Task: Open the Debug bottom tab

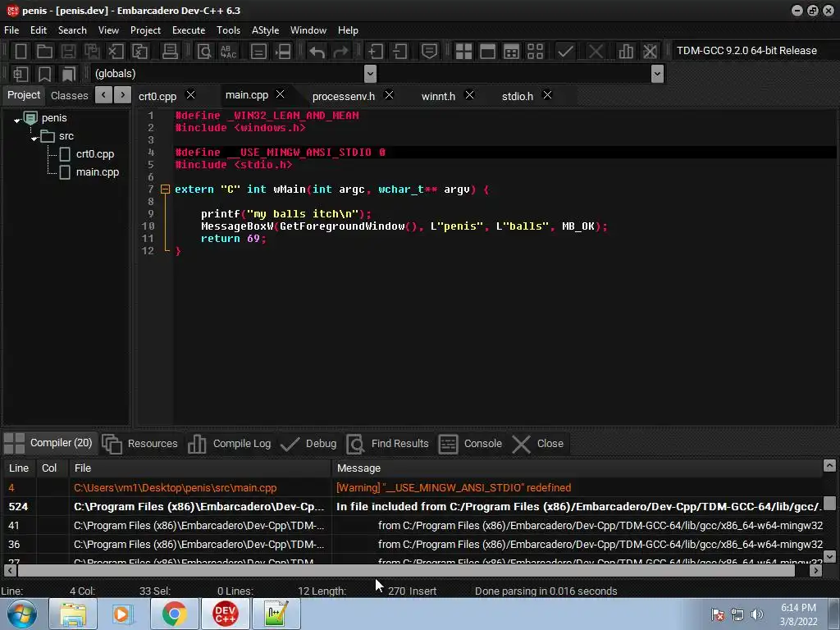Action: pyautogui.click(x=308, y=444)
